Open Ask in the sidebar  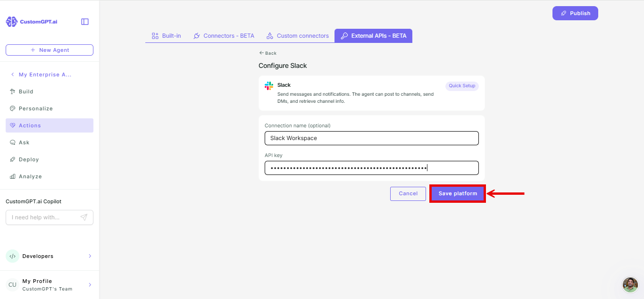pyautogui.click(x=50, y=142)
